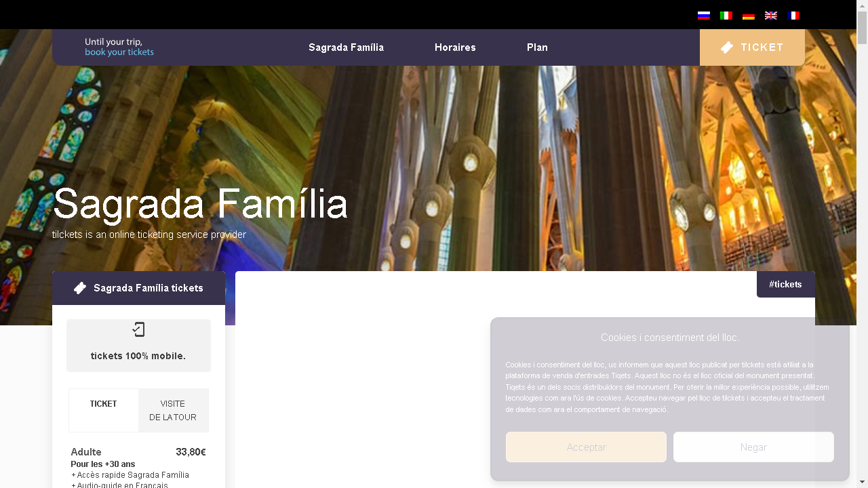
Task: Click the UK flag for English
Action: coord(771,16)
